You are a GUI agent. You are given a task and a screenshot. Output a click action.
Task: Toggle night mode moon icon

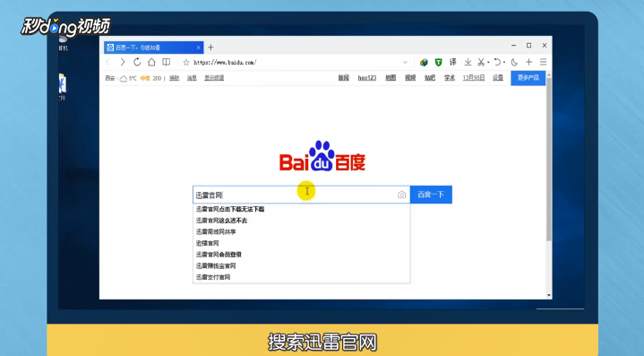514,62
